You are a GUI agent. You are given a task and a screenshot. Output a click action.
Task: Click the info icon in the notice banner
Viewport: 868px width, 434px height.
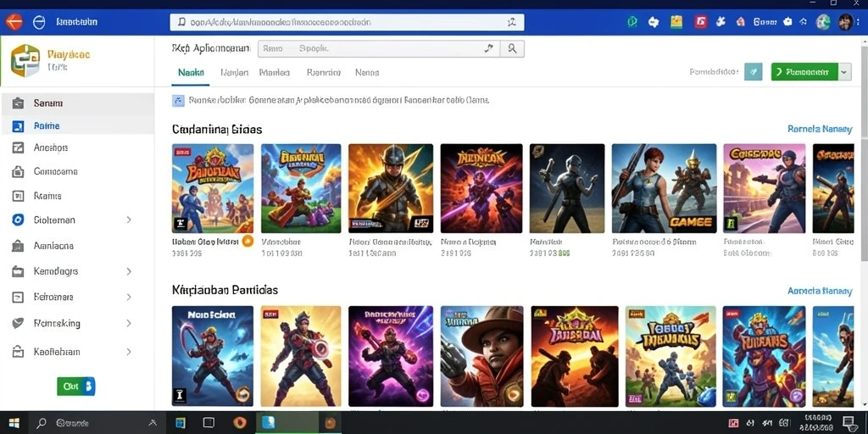(x=178, y=101)
